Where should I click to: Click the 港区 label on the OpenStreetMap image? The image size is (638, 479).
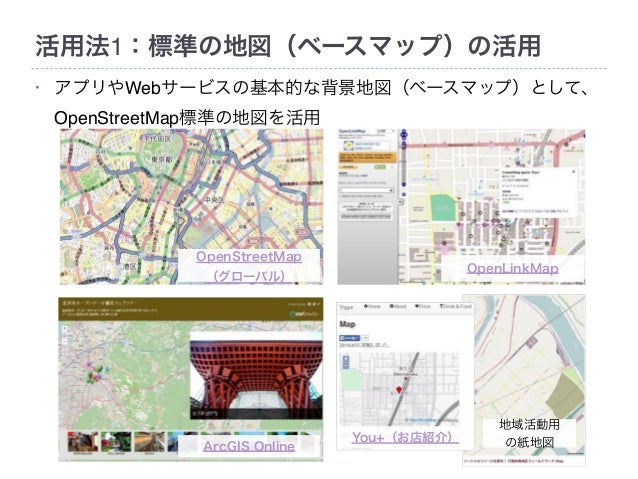[130, 267]
